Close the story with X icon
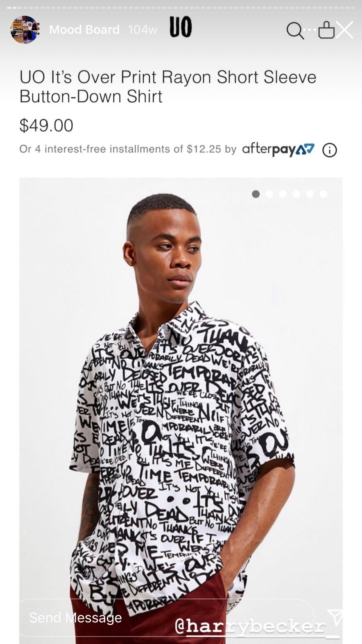The width and height of the screenshot is (362, 644). (x=345, y=30)
